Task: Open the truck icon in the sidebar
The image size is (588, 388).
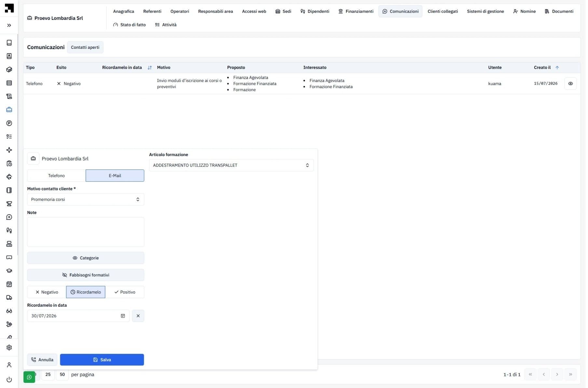Action: [9, 298]
